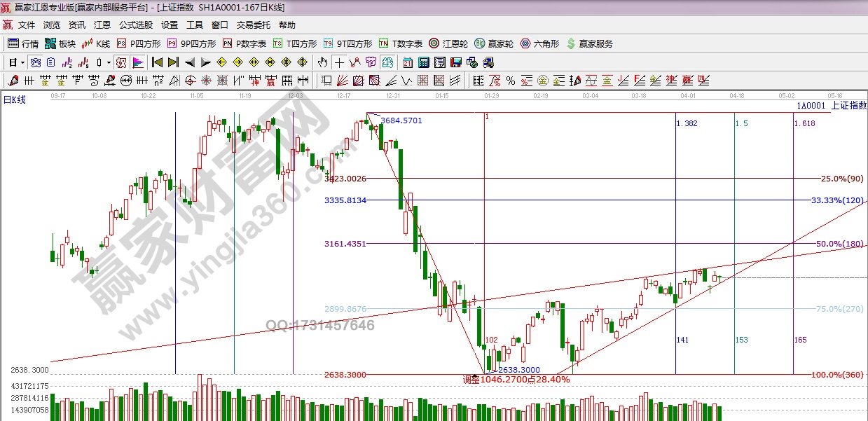Image resolution: width=868 pixels, height=421 pixels.
Task: Click the black right-arrow step icon
Action: (x=205, y=62)
